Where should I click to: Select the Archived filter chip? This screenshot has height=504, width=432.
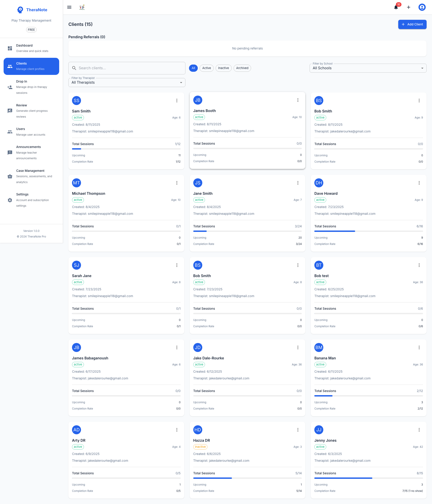242,68
